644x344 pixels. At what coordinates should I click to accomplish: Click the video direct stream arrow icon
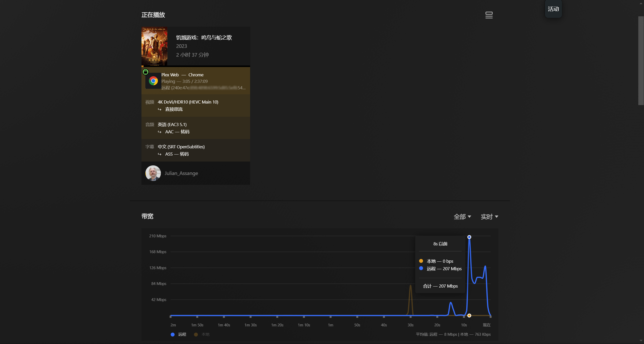(160, 109)
